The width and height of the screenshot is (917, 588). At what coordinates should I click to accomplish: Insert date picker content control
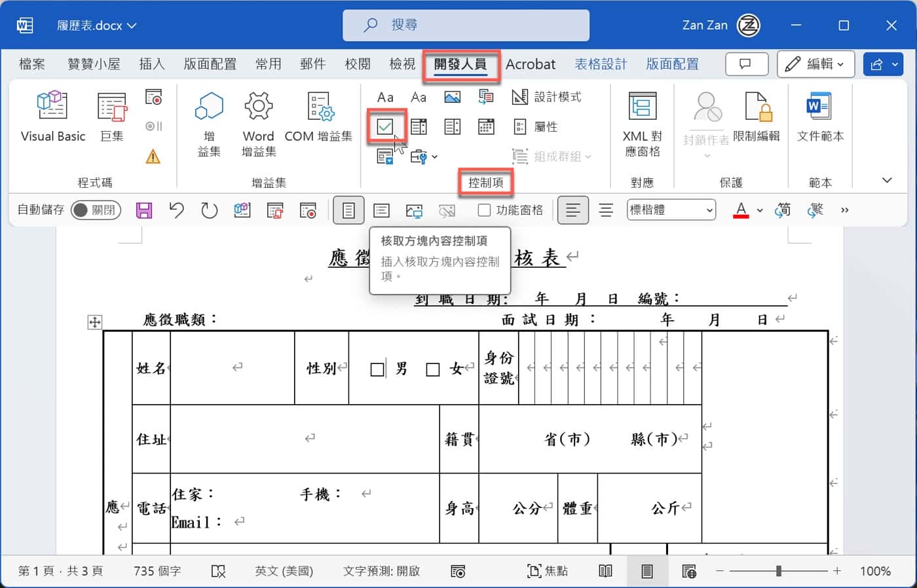coord(486,126)
